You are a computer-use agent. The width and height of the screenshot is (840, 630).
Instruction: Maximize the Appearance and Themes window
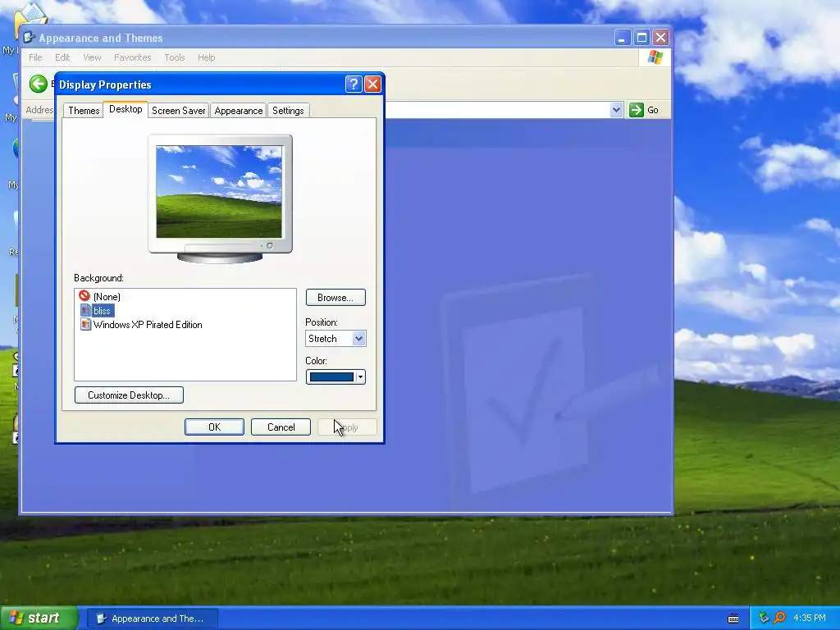[x=641, y=38]
